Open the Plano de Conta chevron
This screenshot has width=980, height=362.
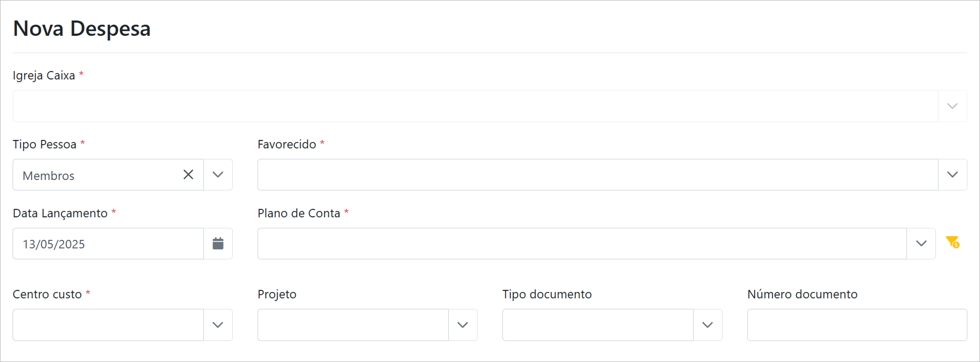pos(921,244)
